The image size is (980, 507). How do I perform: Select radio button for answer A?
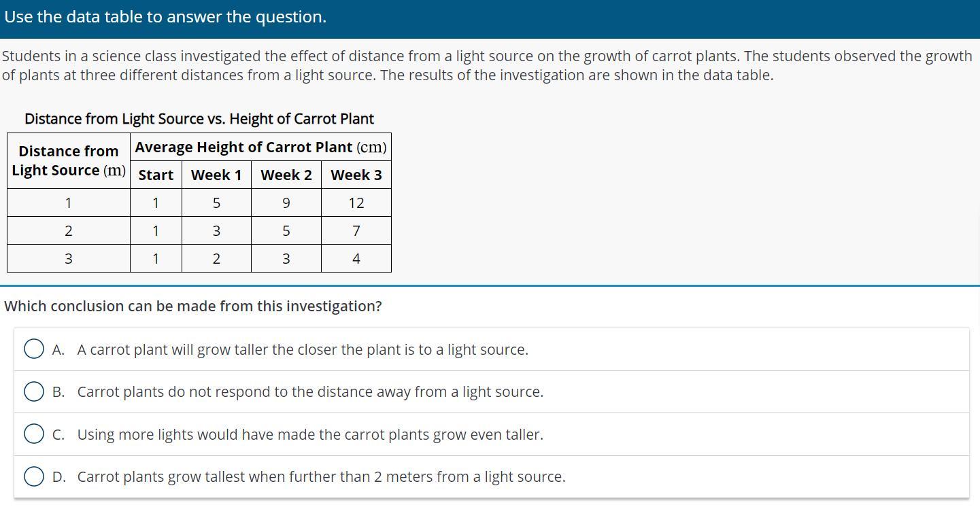[34, 349]
